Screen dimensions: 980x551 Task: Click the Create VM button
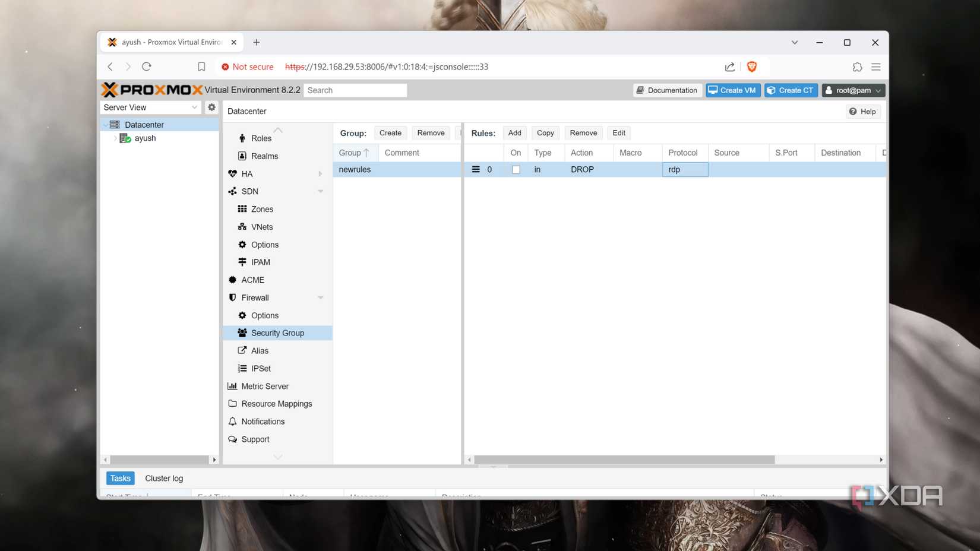[x=732, y=90]
